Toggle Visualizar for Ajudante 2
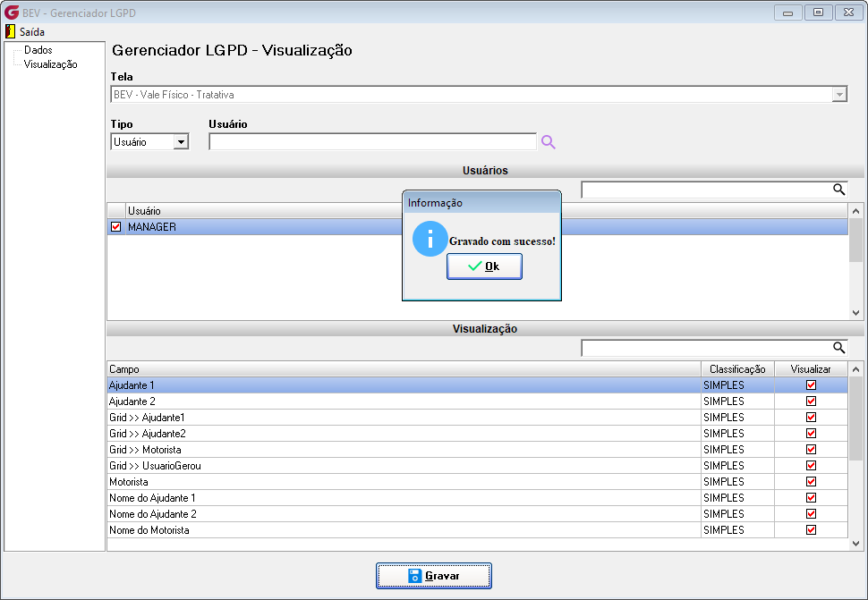 [811, 401]
